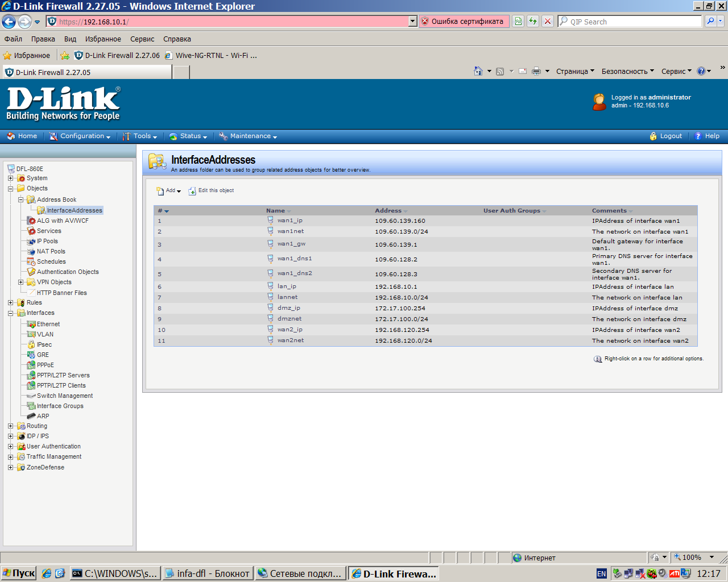Open the Вид menu
Viewport: 728px width, 582px height.
coord(70,39)
